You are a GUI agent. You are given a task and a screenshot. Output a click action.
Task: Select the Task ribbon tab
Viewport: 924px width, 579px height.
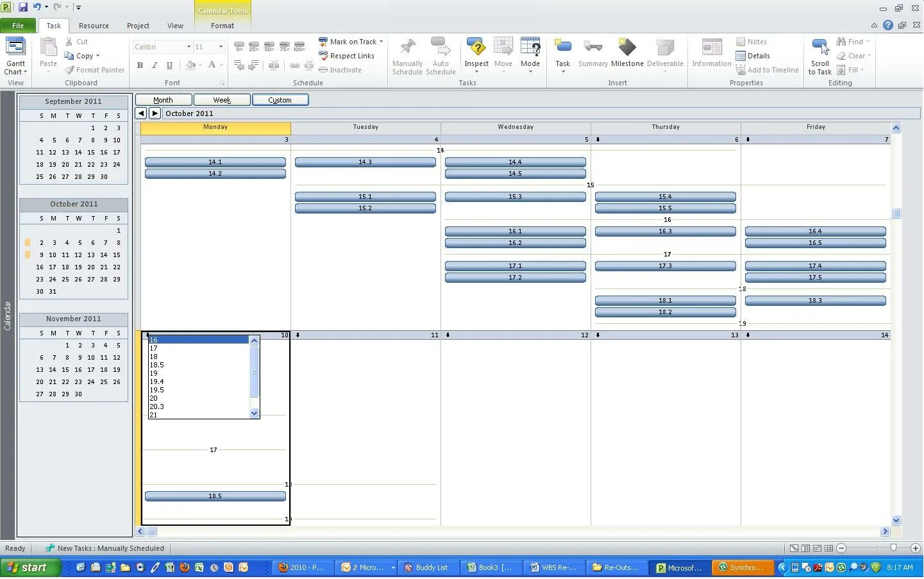pos(54,26)
